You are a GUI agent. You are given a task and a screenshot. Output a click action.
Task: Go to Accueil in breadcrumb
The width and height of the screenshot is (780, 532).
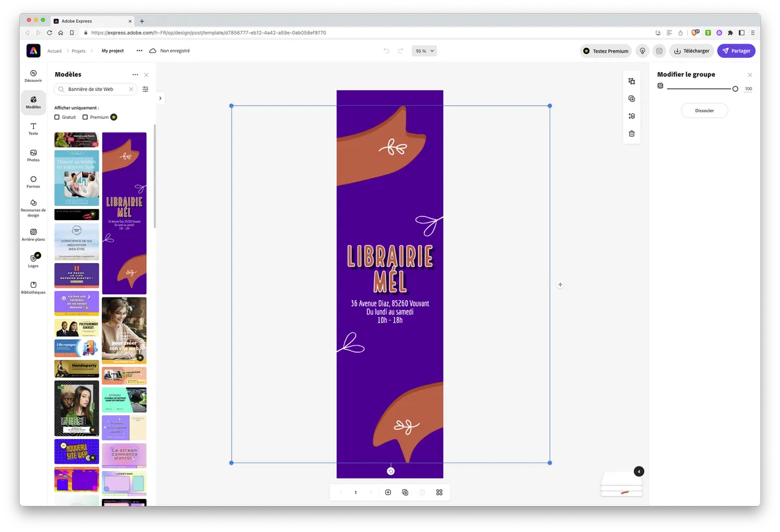coord(55,51)
